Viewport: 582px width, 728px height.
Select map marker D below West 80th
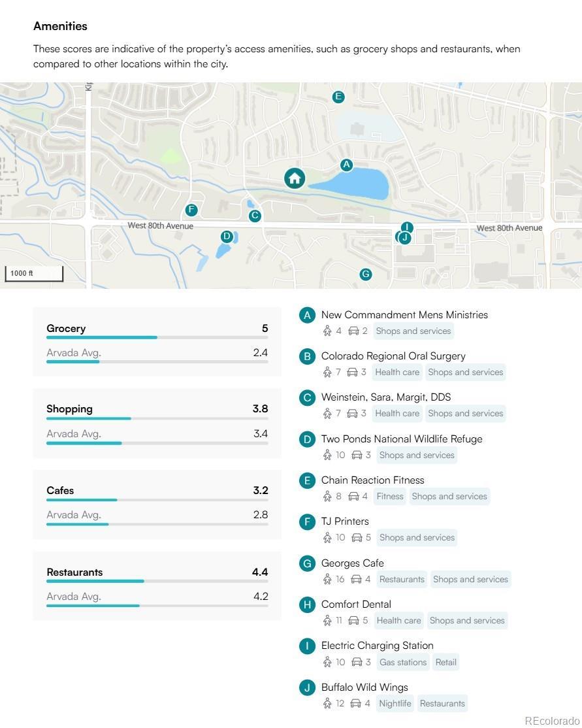227,237
